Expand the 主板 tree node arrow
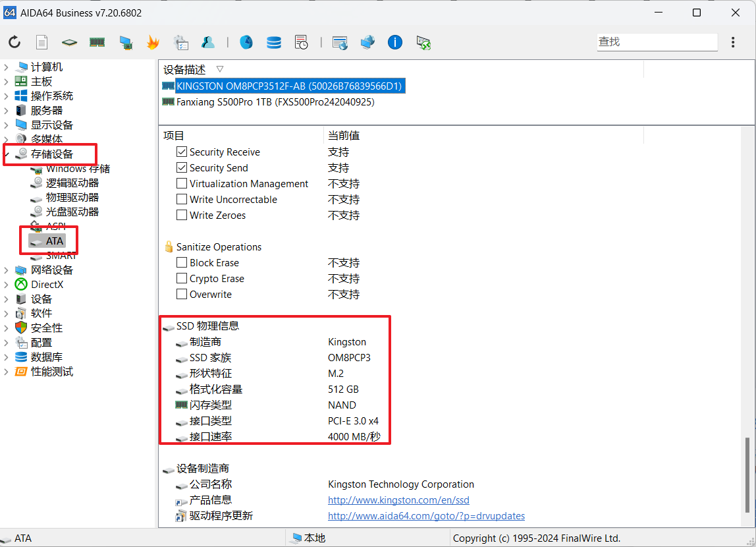The width and height of the screenshot is (756, 547). pyautogui.click(x=7, y=82)
